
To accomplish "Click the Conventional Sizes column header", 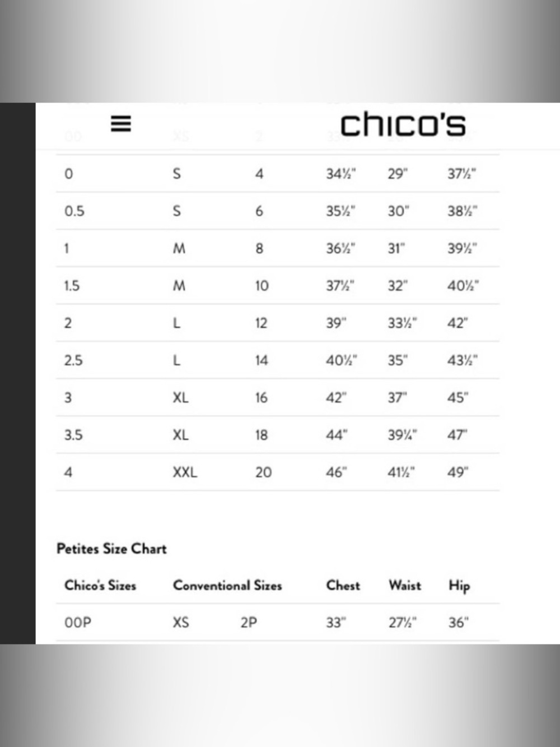I will (x=227, y=585).
